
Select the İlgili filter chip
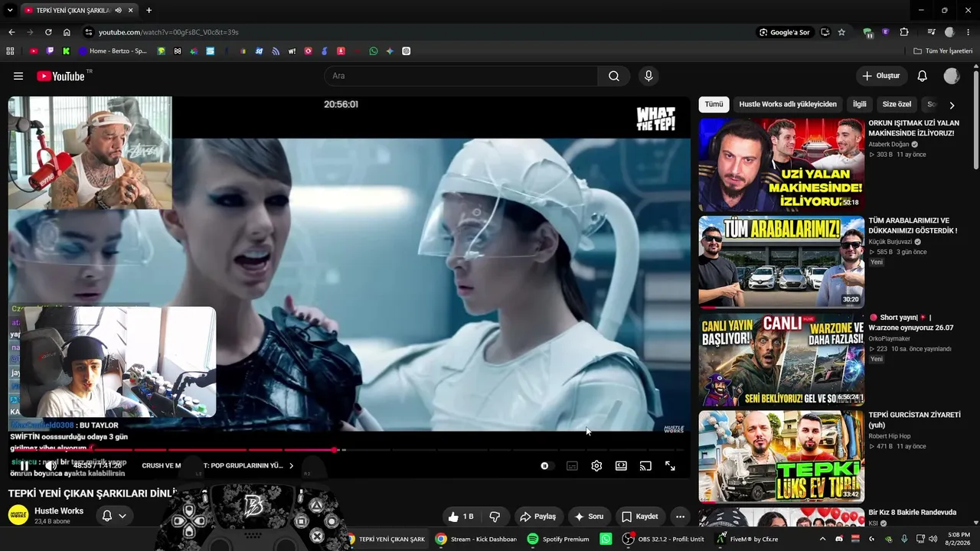tap(860, 104)
